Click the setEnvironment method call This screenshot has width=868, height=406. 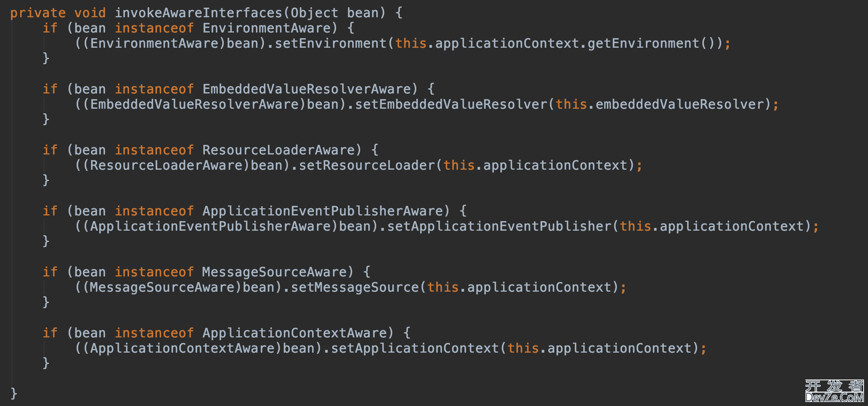[x=331, y=43]
